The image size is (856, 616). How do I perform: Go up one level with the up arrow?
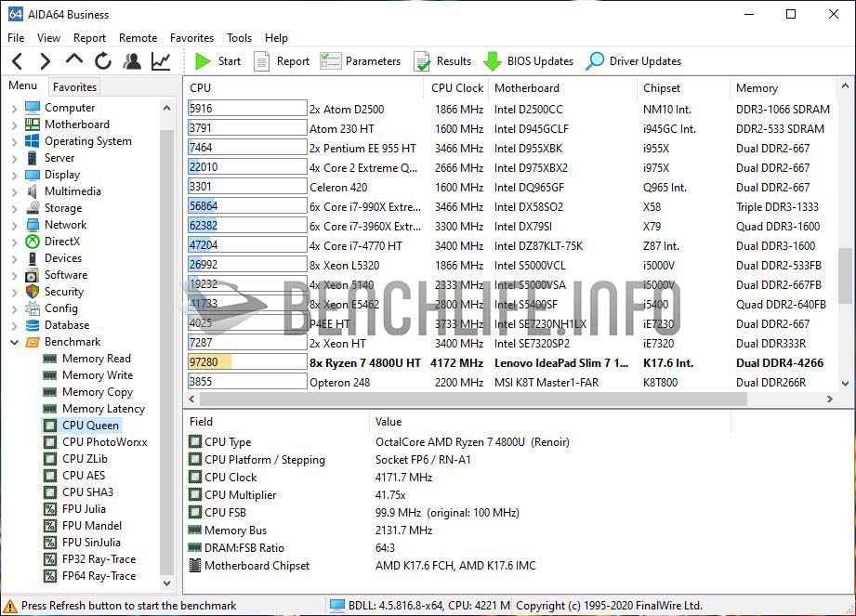[74, 60]
